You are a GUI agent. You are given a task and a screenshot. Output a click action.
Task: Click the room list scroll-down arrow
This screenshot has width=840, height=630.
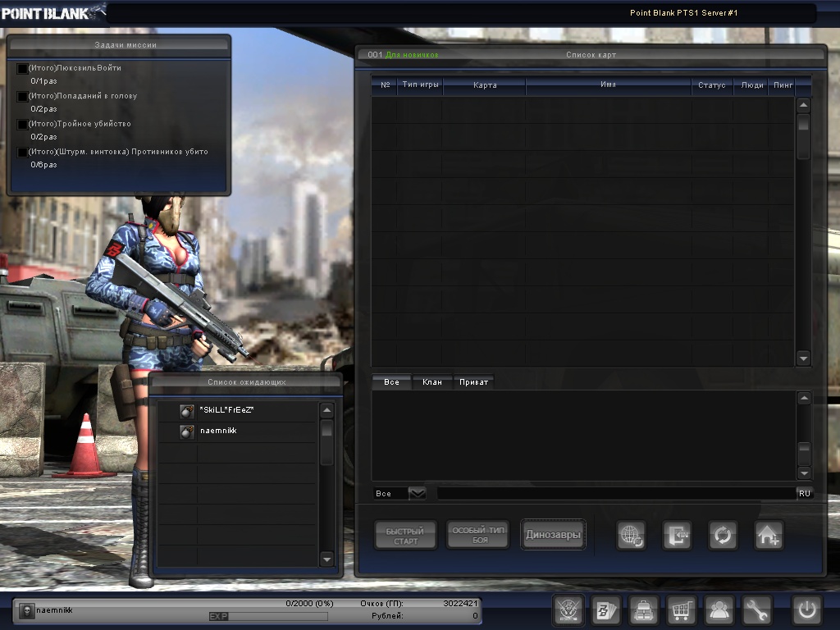point(803,358)
